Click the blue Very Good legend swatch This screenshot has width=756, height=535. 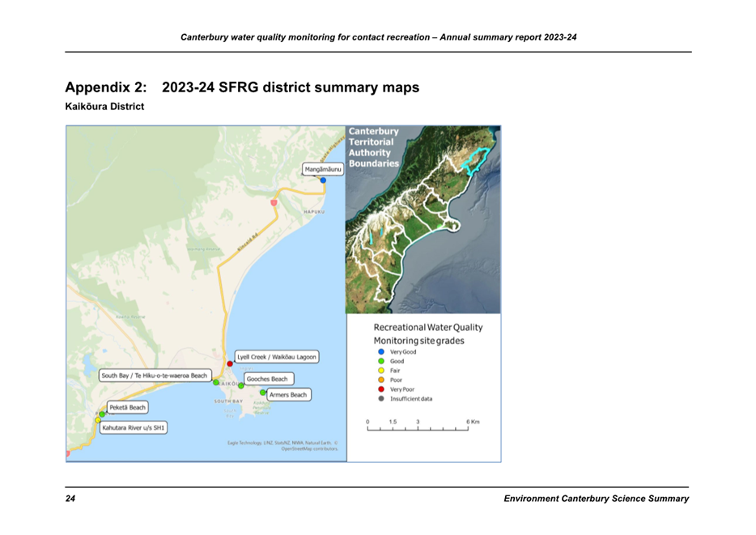(x=380, y=352)
